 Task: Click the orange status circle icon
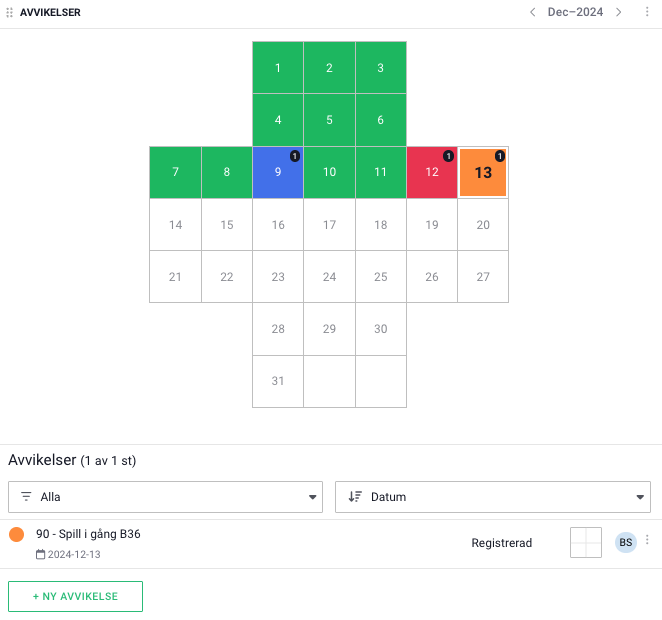[16, 535]
